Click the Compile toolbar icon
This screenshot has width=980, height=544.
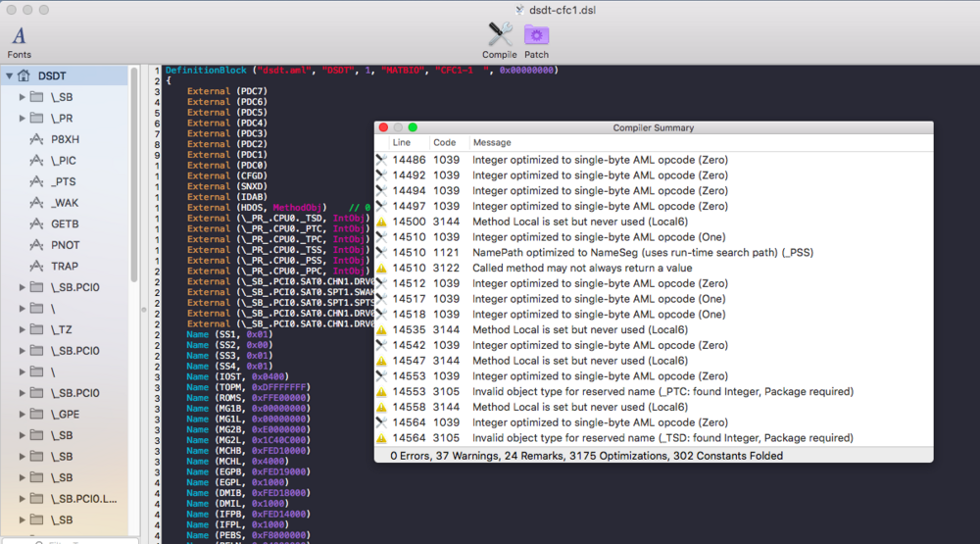coord(500,36)
